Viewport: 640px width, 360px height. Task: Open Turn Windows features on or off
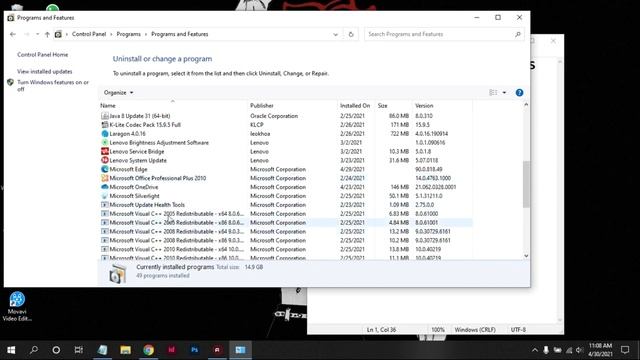[53, 86]
